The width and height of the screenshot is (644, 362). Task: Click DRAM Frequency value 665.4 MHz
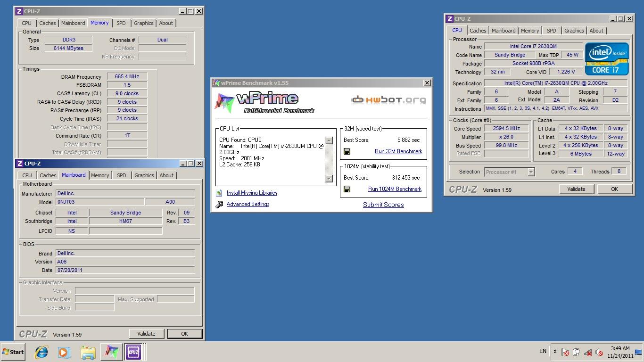tap(127, 76)
